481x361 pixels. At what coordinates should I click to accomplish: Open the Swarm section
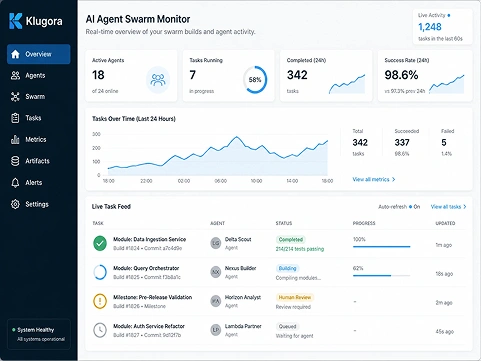39,97
